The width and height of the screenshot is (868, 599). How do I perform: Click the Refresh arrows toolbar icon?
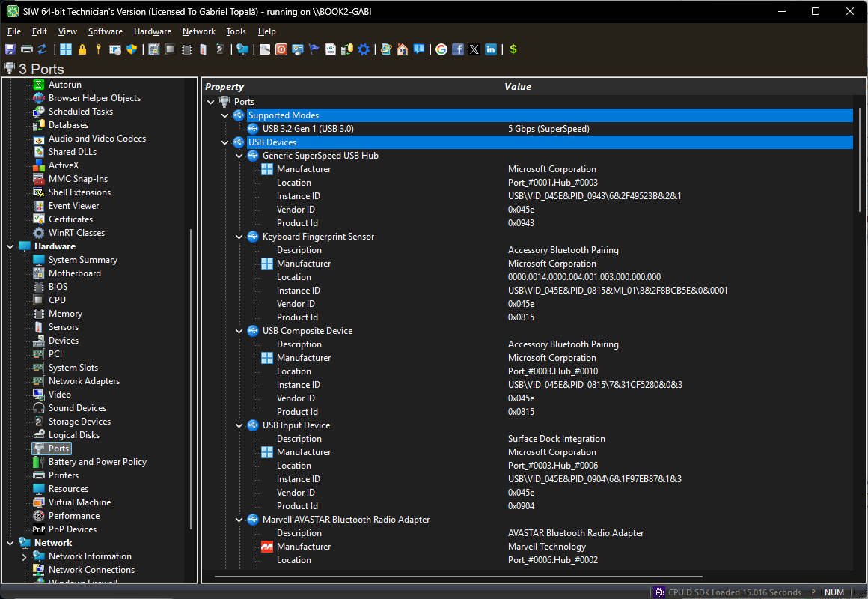[42, 49]
